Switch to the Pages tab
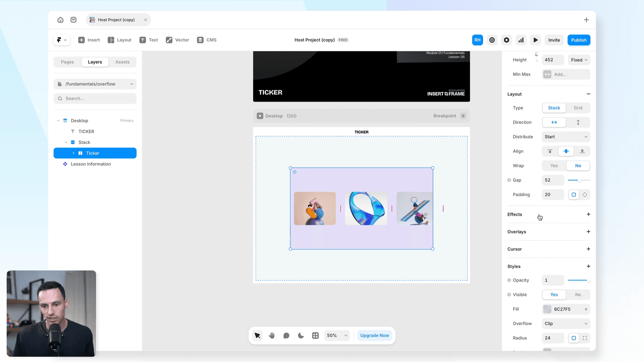Viewport: 644px width, 362px height. [x=67, y=62]
